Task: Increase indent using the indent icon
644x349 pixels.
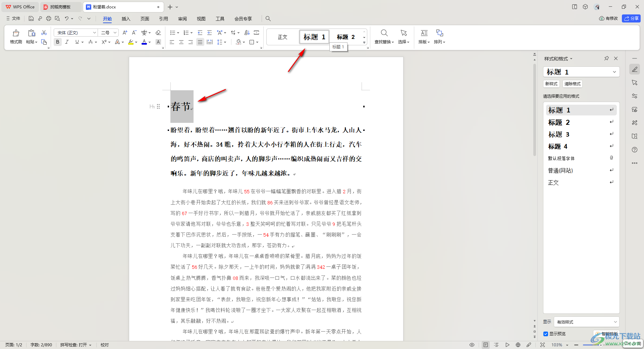Action: [209, 33]
